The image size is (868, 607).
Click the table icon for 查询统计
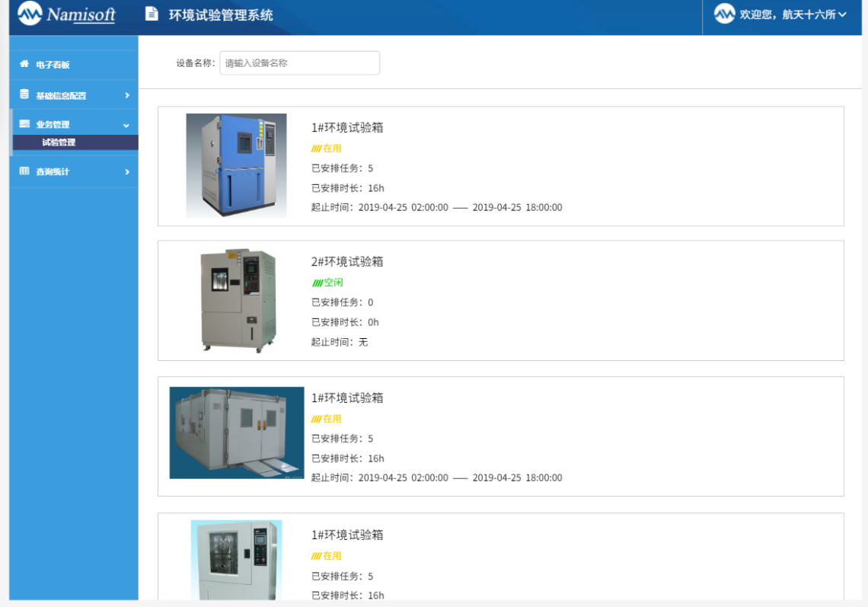pyautogui.click(x=24, y=171)
